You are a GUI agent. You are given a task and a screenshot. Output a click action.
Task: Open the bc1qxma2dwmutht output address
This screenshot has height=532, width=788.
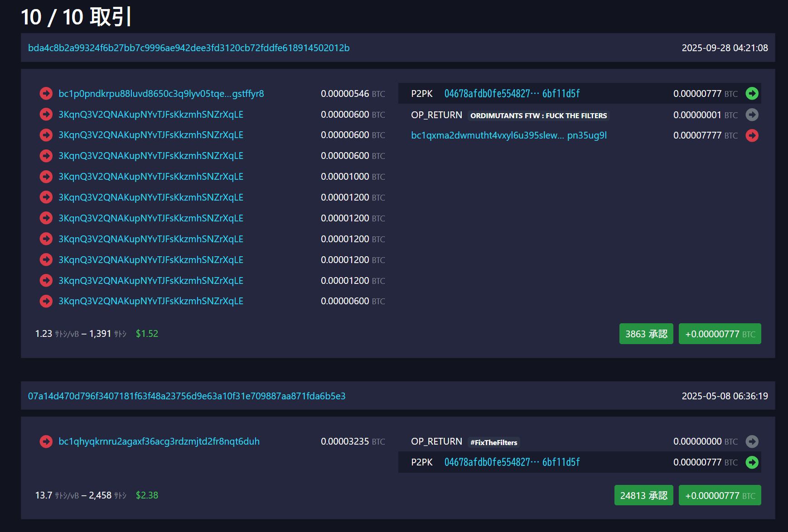coord(508,135)
